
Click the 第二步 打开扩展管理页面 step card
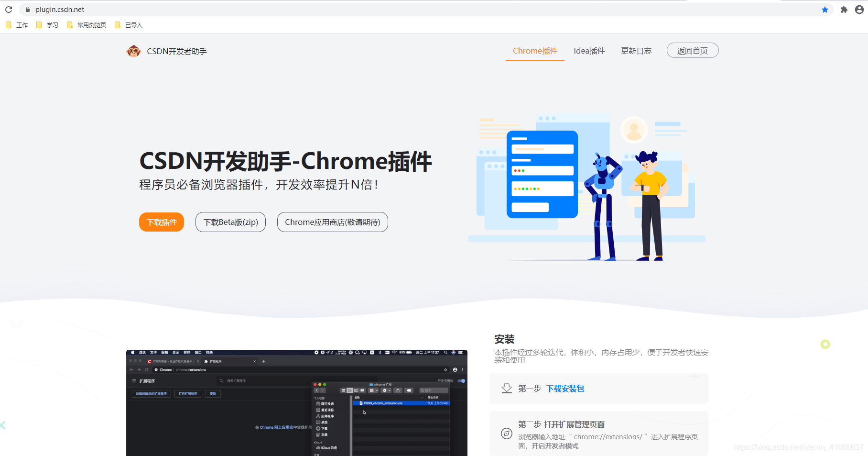[x=599, y=434]
